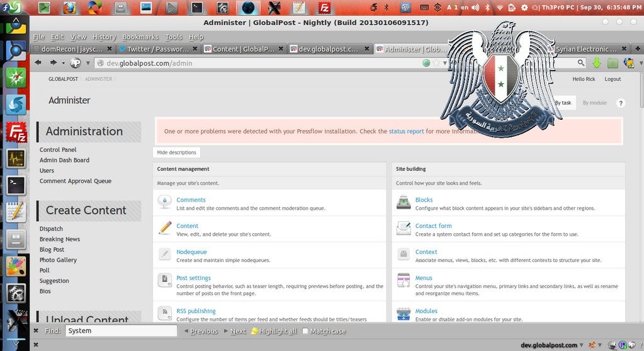Open the Comment Approval Queue link
The image size is (644, 351).
(x=76, y=181)
